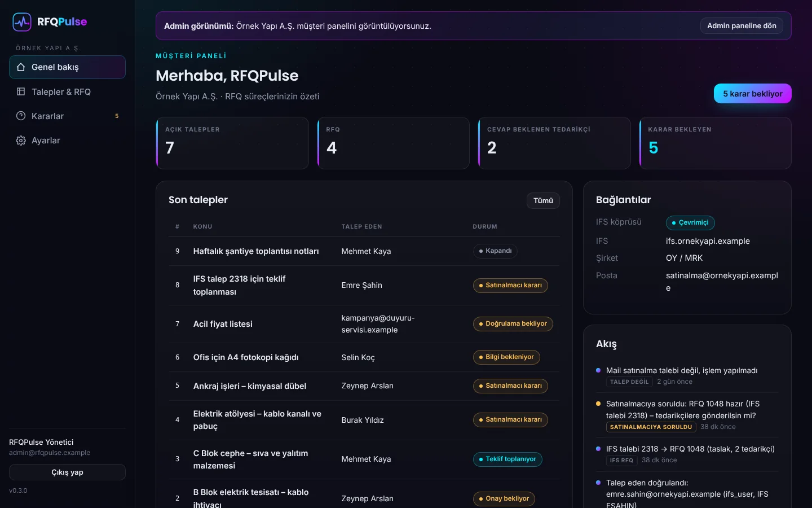Open Ayarlar settings page
Screen dimensions: 812x508
(x=67, y=141)
